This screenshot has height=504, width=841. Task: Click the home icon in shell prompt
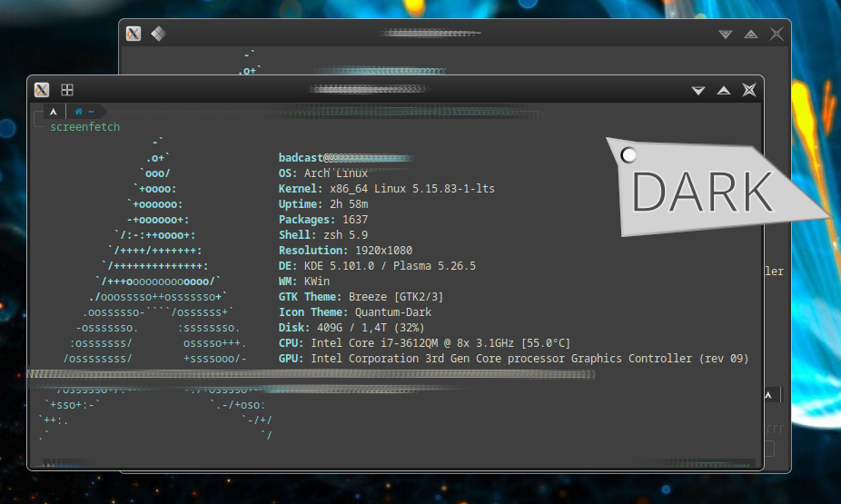coord(78,112)
